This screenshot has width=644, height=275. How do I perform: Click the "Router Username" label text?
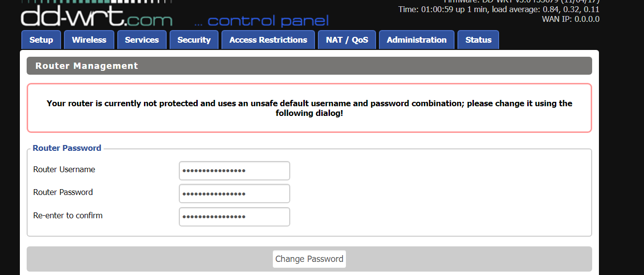(x=64, y=170)
